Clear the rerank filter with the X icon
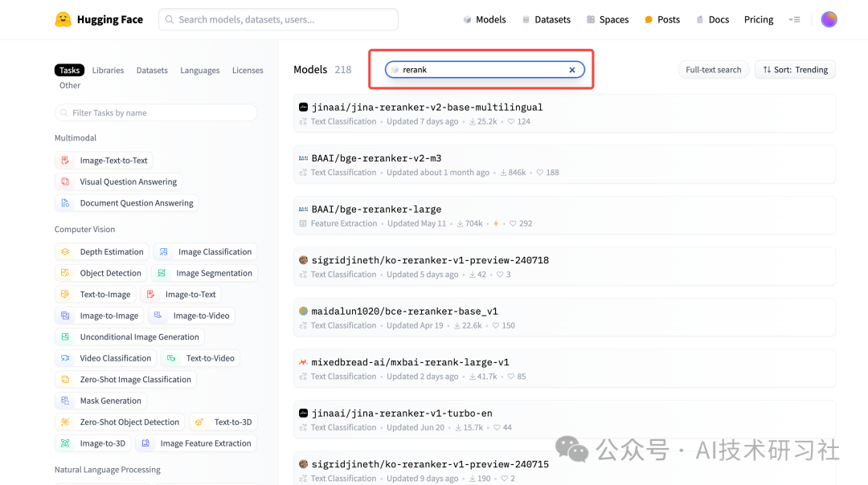Viewport: 868px width, 485px height. [572, 70]
